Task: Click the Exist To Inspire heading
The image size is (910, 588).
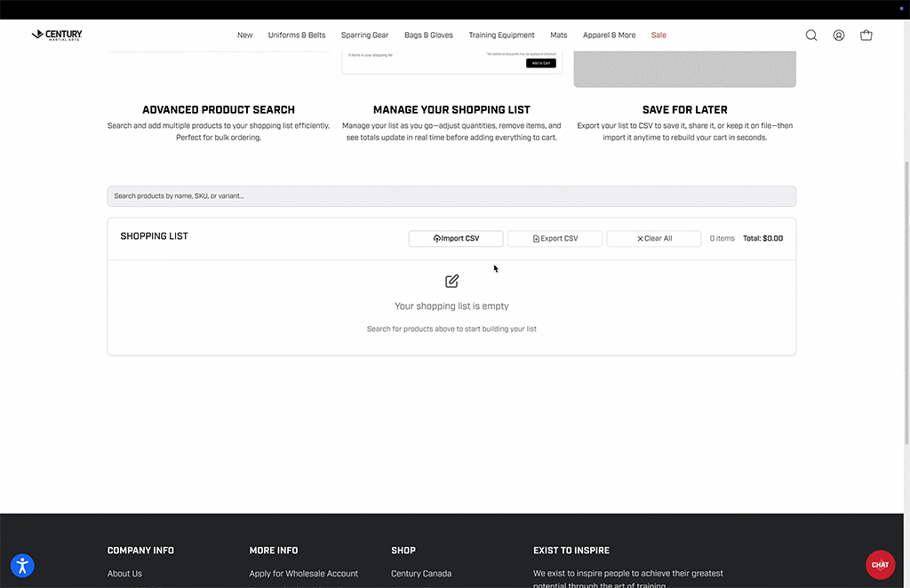Action: [571, 551]
